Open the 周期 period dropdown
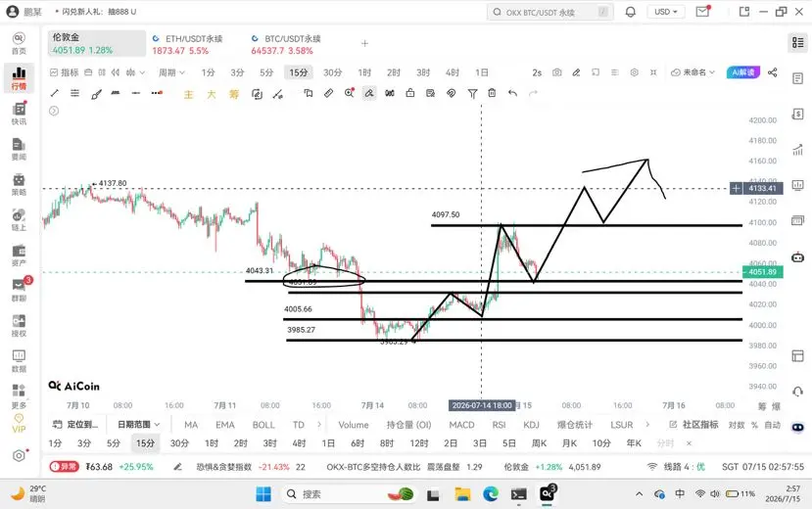812x509 pixels. [x=171, y=72]
